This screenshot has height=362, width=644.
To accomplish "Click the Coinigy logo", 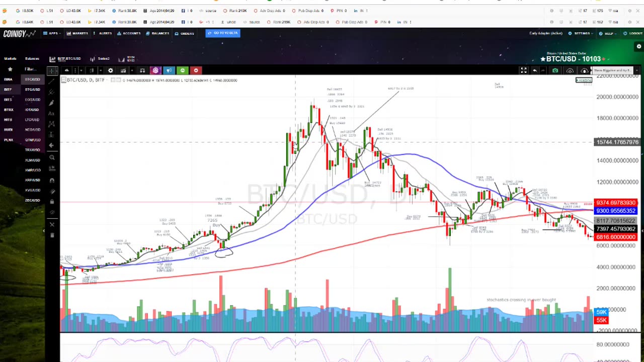I will point(19,34).
